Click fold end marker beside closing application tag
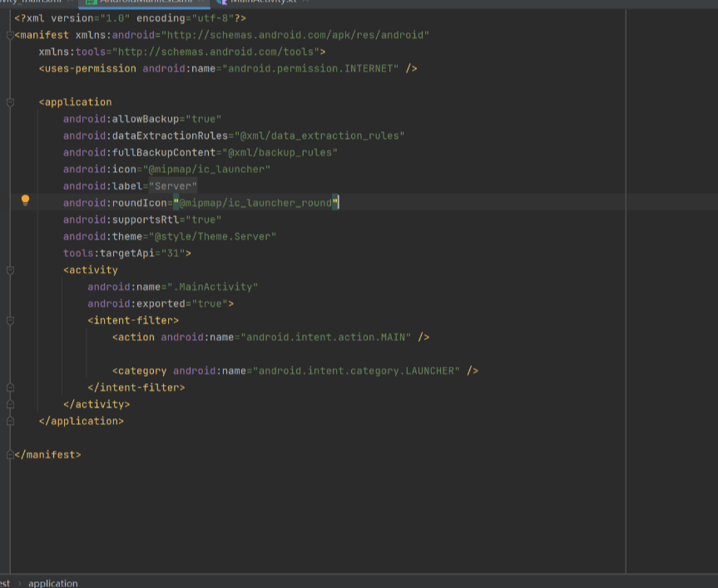Screen dimensions: 718x588 pos(10,421)
